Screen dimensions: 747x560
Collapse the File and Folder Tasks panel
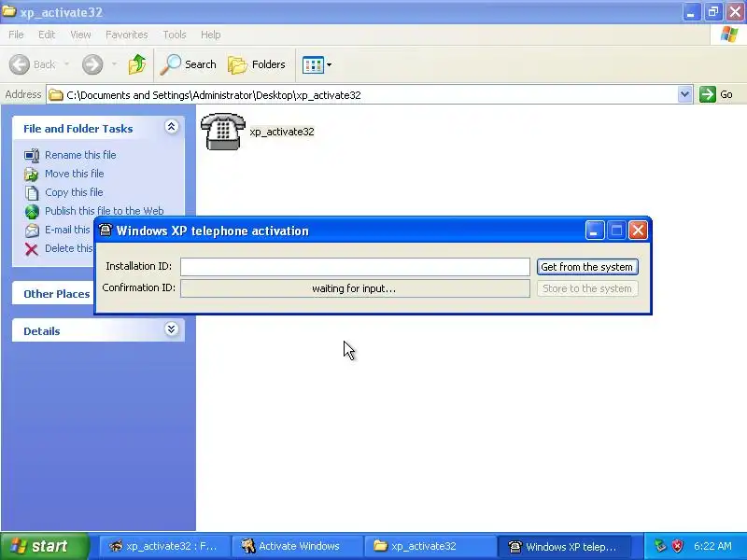click(x=172, y=126)
